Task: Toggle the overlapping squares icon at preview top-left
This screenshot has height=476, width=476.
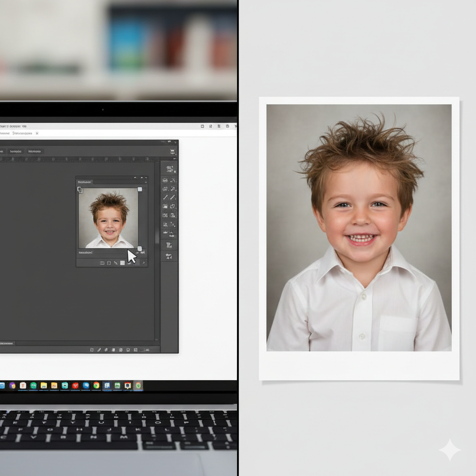Action: tap(80, 190)
